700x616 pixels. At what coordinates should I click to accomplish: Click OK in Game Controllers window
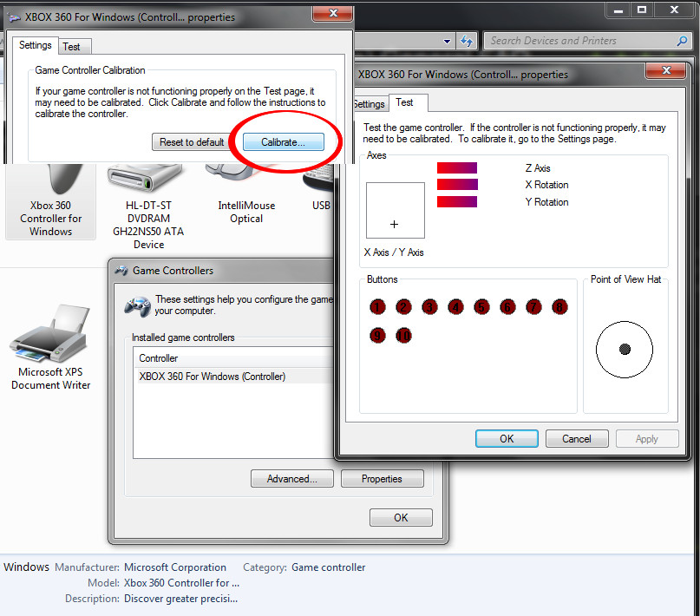[x=401, y=517]
